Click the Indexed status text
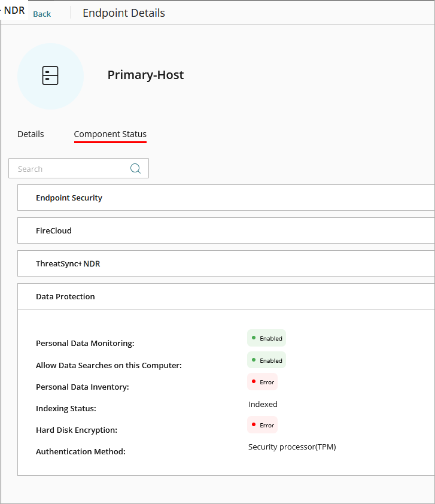The image size is (435, 504). point(262,404)
